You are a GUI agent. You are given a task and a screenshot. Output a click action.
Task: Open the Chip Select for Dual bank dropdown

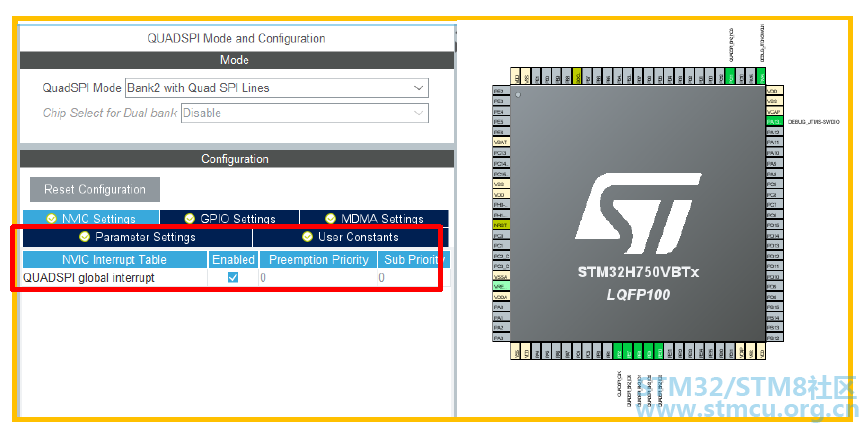[304, 113]
